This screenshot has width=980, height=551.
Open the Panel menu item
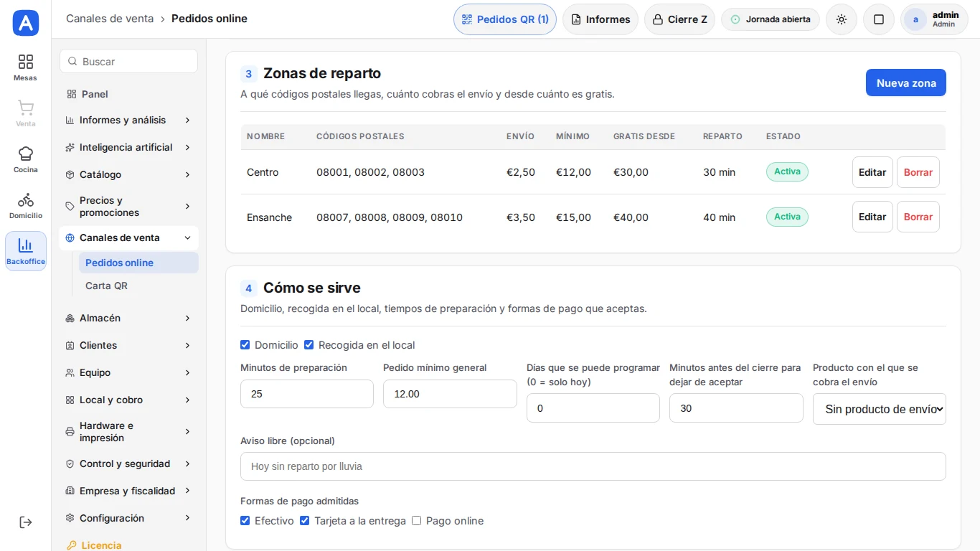coord(129,94)
